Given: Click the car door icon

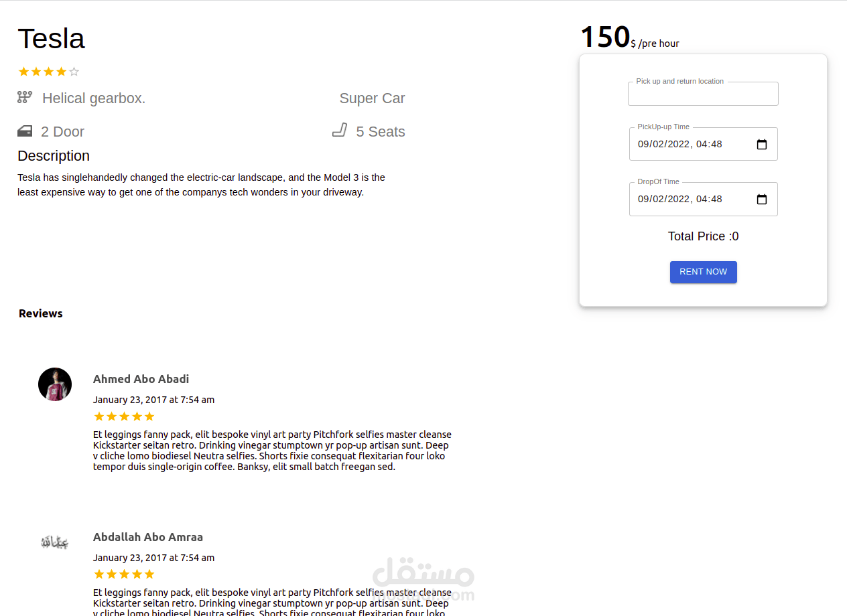Looking at the screenshot, I should coord(25,131).
